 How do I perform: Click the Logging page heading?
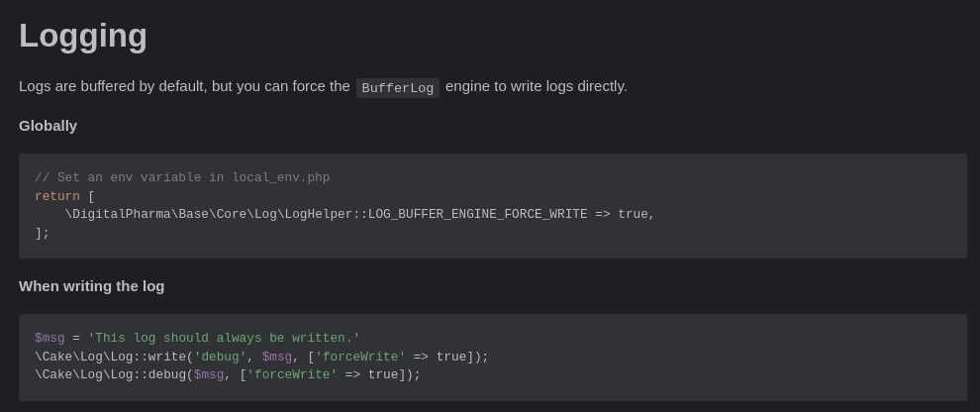tap(83, 36)
